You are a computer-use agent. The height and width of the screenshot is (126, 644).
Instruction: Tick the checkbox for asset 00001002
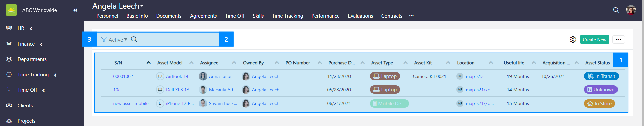point(105,76)
